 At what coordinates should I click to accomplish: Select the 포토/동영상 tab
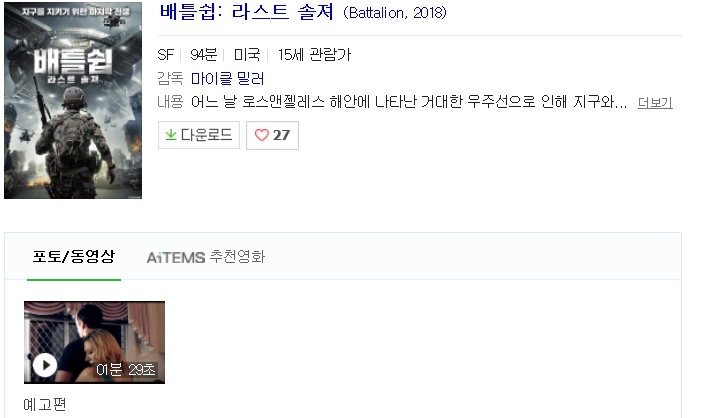[74, 256]
